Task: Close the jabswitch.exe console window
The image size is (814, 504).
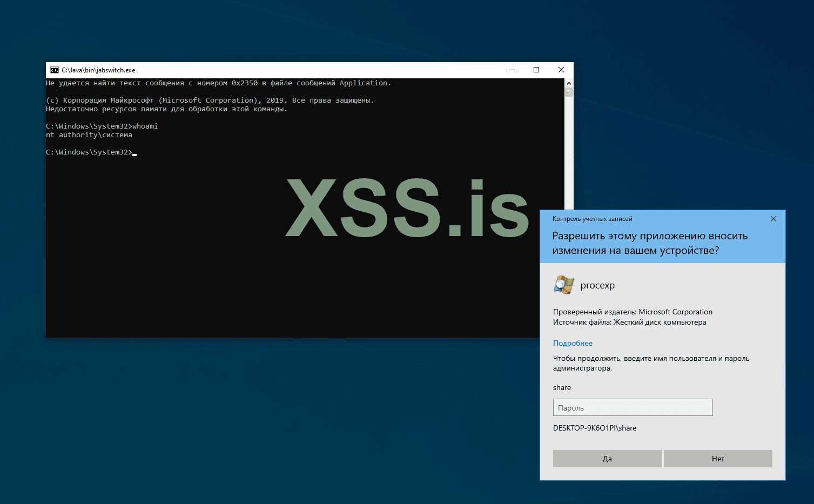Action: (x=561, y=70)
